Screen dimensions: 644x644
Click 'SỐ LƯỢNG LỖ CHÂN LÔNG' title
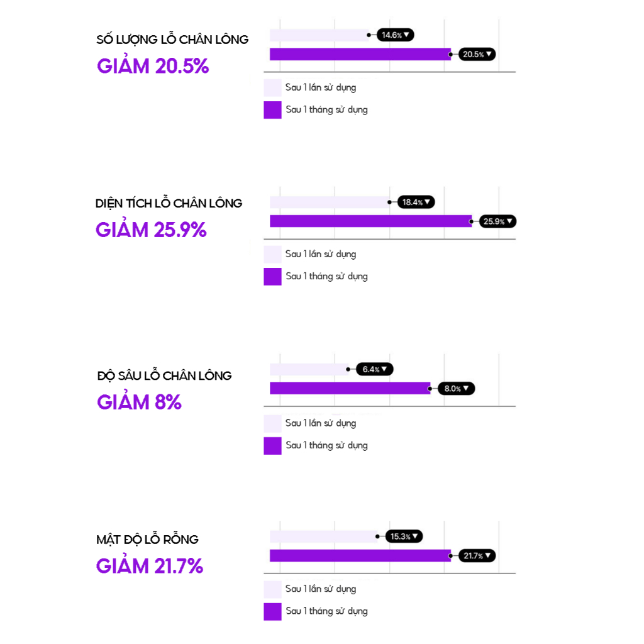pyautogui.click(x=172, y=39)
